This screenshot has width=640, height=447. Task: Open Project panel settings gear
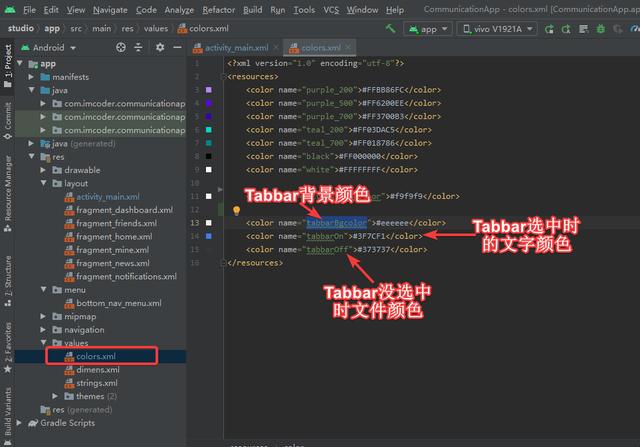click(x=160, y=47)
